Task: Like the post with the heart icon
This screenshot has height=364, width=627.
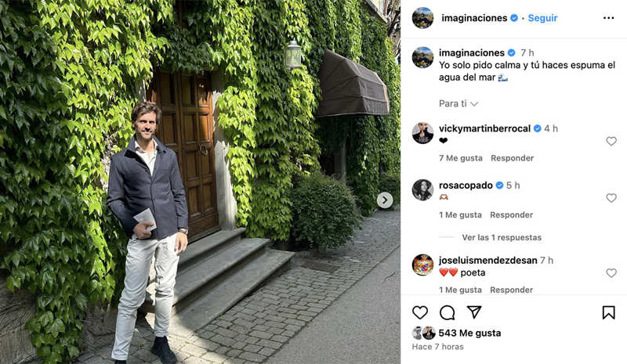Action: click(420, 312)
